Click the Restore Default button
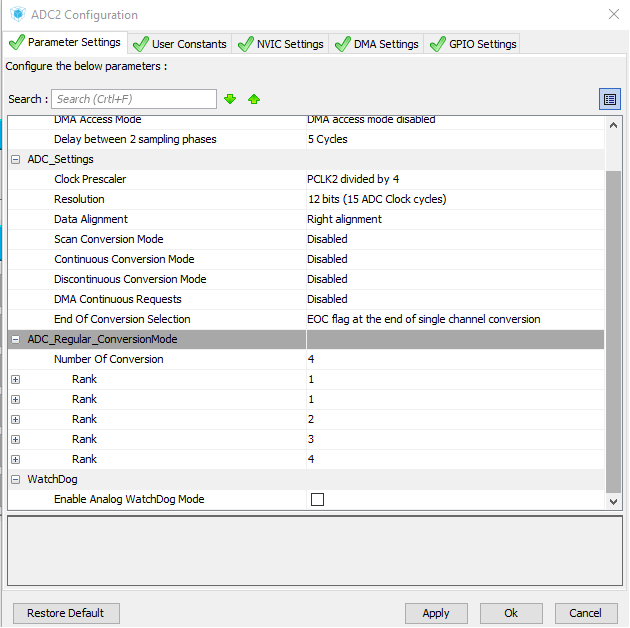 [66, 613]
